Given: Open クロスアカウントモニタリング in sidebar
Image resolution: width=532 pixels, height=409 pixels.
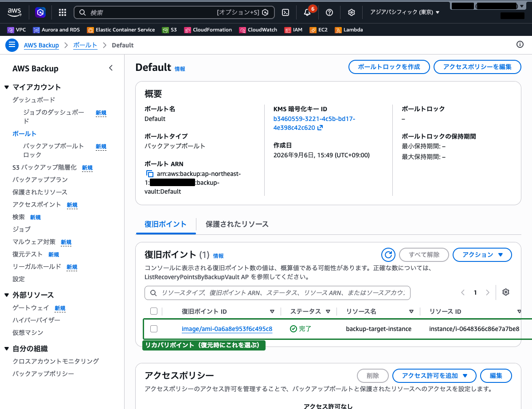Looking at the screenshot, I should [x=55, y=361].
